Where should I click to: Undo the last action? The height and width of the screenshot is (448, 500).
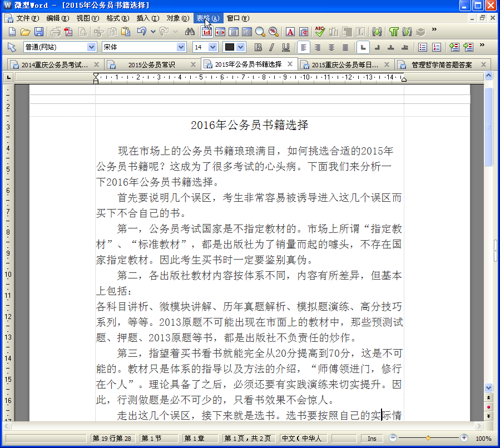tap(142, 31)
